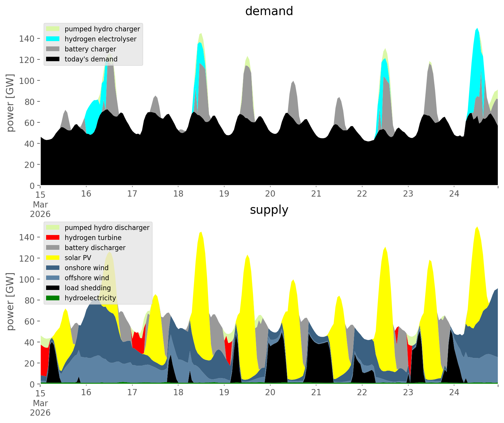Select the 18 date tick on demand chart
Image resolution: width=504 pixels, height=423 pixels.
pos(178,194)
